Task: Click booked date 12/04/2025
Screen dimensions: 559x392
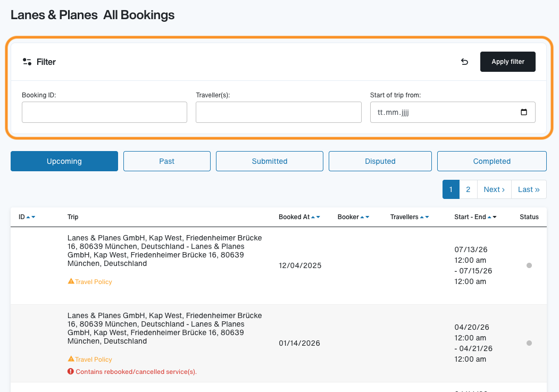Action: pos(300,265)
